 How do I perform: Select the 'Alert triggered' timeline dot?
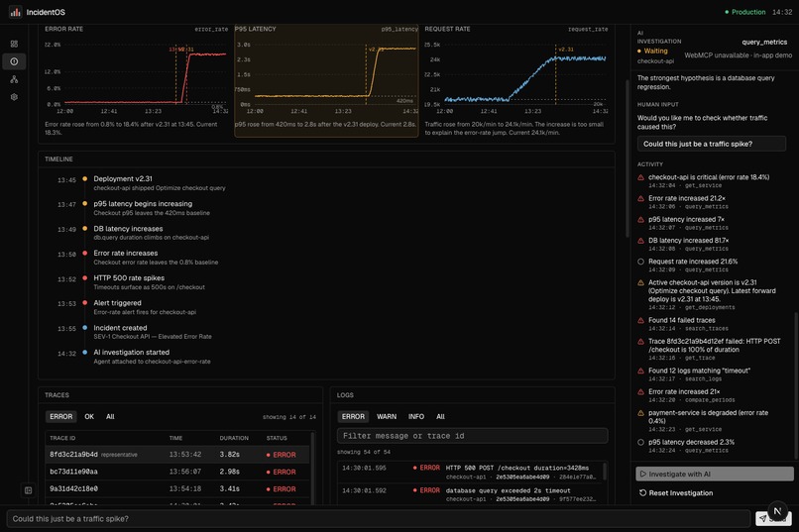84,303
